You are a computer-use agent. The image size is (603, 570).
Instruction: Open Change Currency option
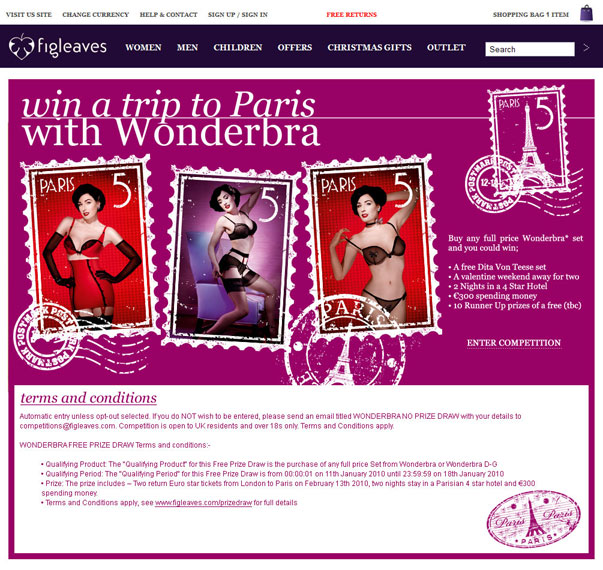[95, 15]
